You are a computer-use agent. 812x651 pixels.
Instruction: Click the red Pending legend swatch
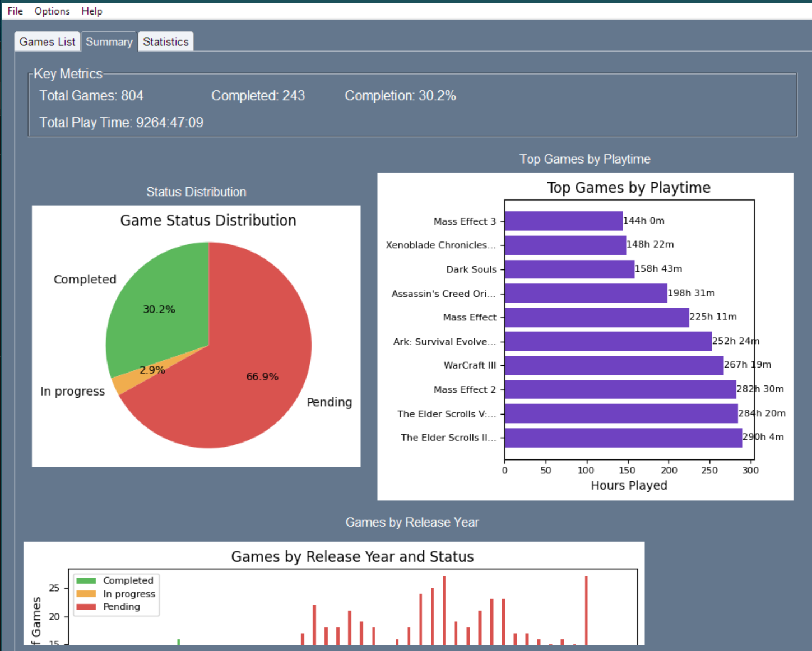[86, 607]
